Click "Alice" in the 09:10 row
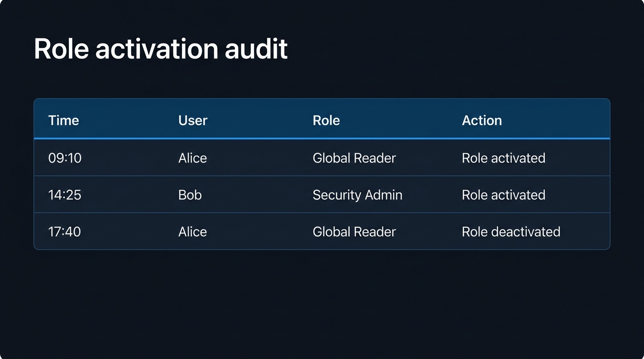The width and height of the screenshot is (644, 359). click(192, 158)
